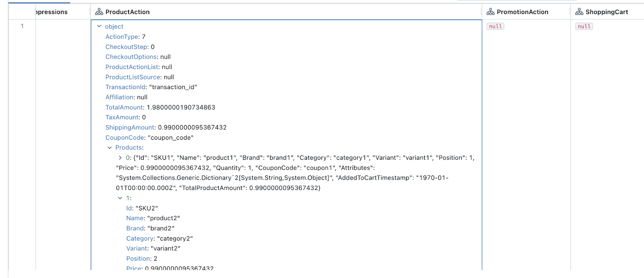644x278 pixels.
Task: Click the Category: "category2" field
Action: tap(160, 238)
